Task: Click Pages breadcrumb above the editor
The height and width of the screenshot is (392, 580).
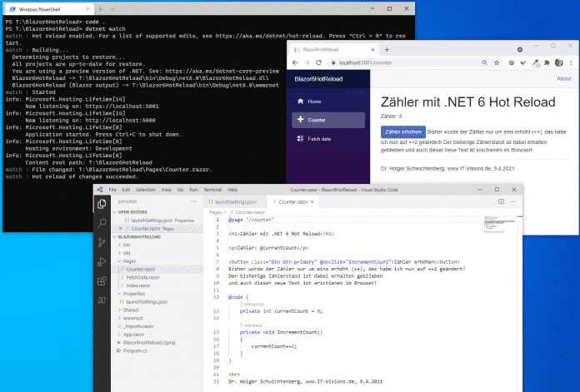Action: (215, 212)
